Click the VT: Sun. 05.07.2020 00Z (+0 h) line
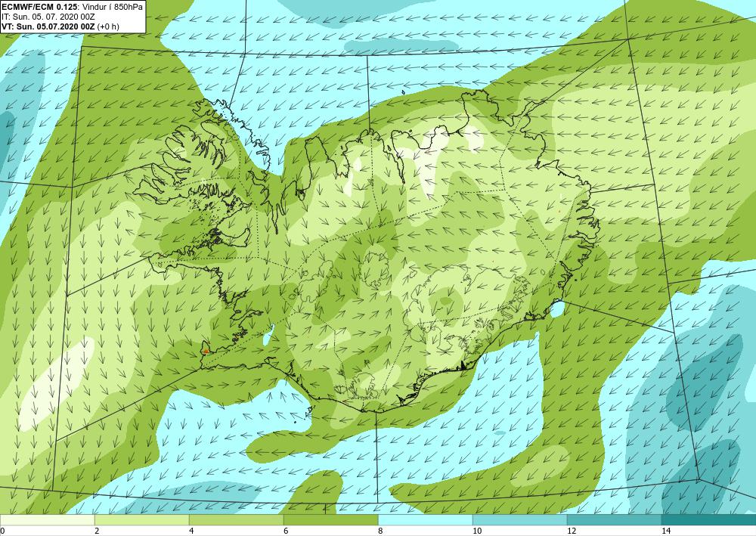The width and height of the screenshot is (756, 536). click(60, 26)
